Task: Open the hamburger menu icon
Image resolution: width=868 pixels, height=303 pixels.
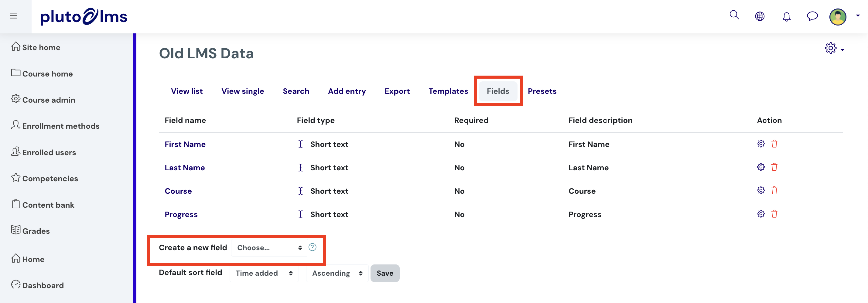Action: 13,16
